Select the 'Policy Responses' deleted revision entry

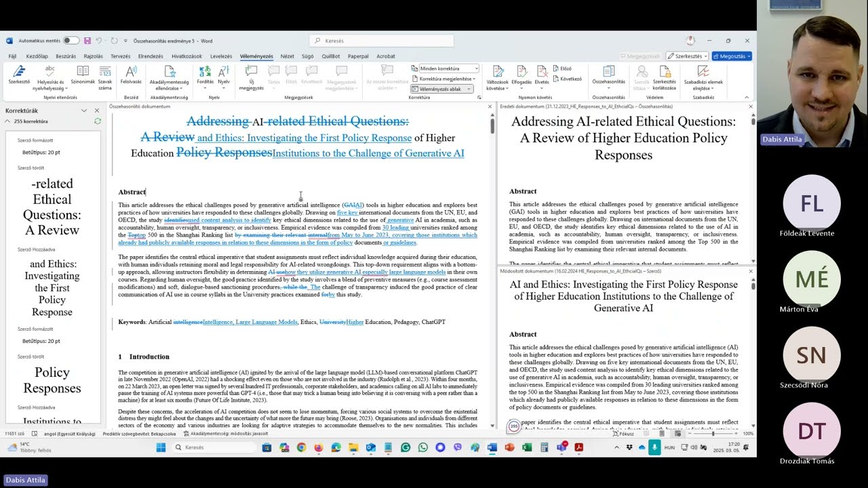(x=52, y=380)
